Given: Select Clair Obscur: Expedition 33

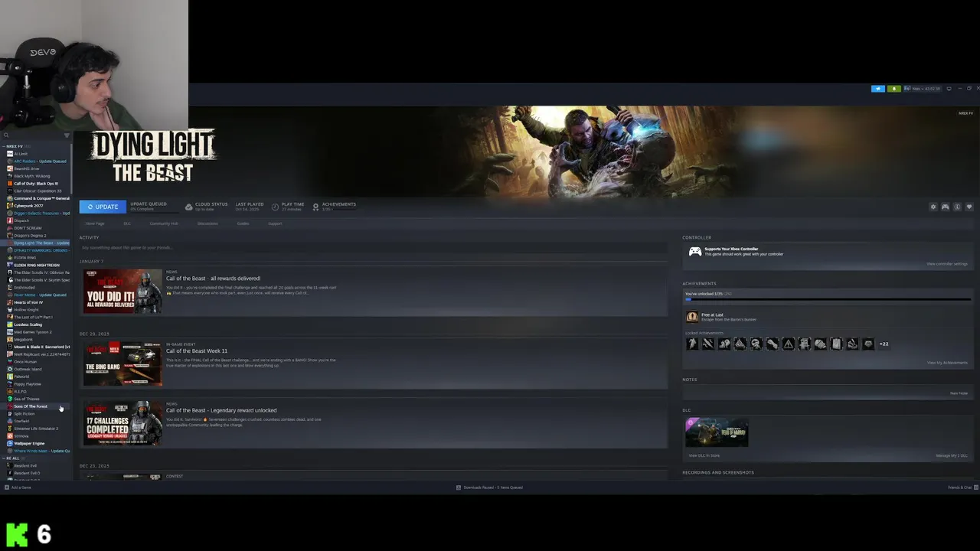Looking at the screenshot, I should pos(37,191).
